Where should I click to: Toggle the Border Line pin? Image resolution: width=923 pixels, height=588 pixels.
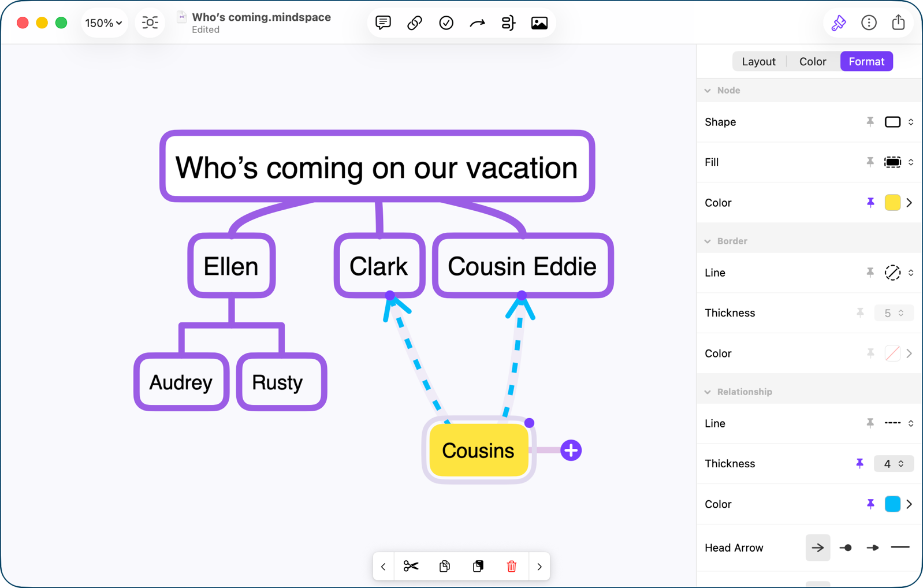point(870,273)
